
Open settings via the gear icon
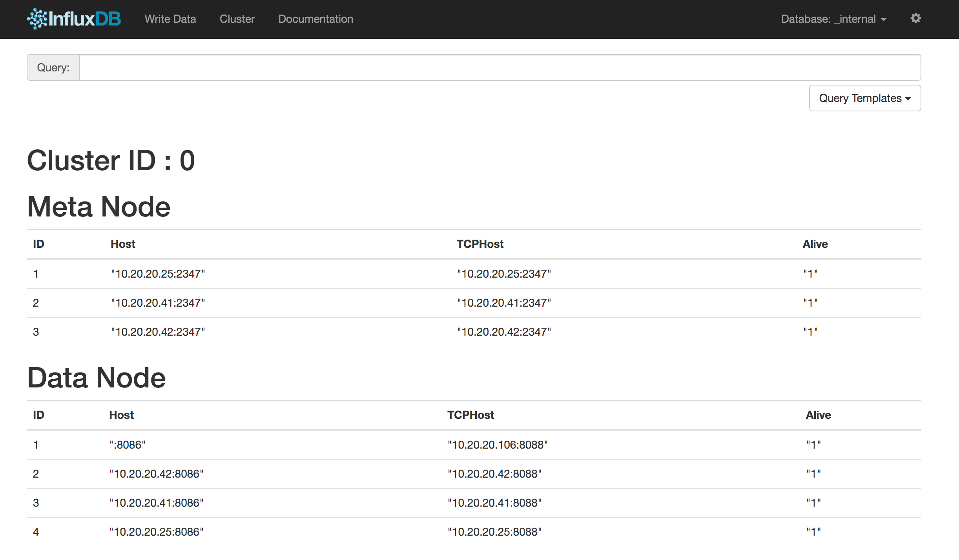[916, 18]
